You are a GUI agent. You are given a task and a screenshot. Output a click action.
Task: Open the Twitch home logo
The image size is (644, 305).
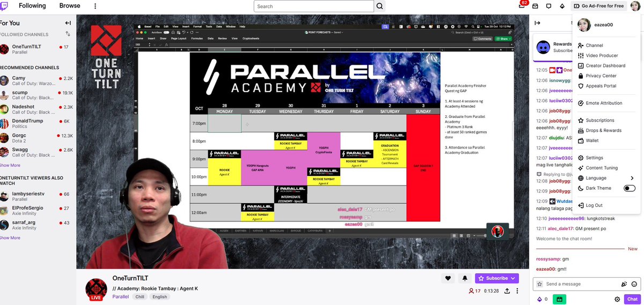click(x=4, y=6)
